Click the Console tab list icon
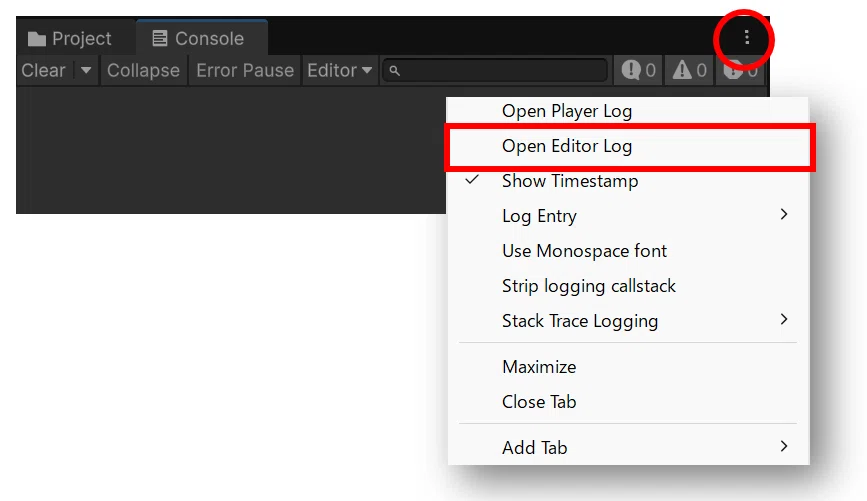 click(x=159, y=38)
